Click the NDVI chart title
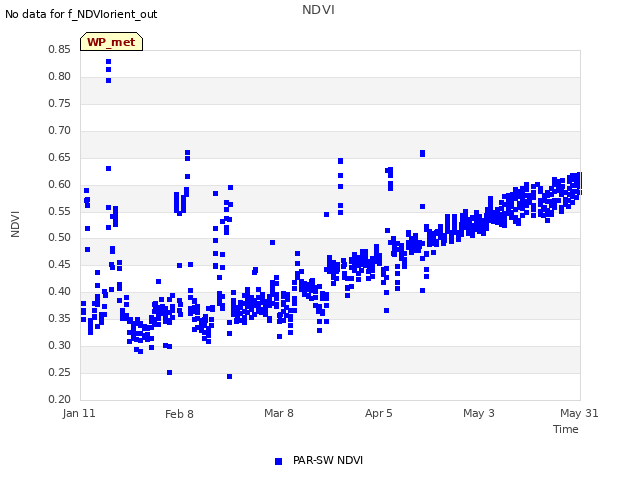The width and height of the screenshot is (640, 480). point(318,9)
